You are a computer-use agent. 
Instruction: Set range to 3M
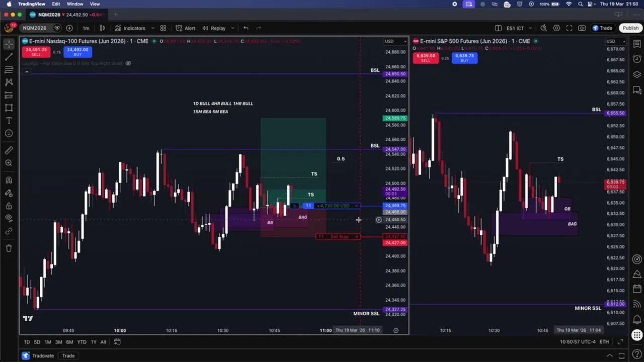pos(58,342)
